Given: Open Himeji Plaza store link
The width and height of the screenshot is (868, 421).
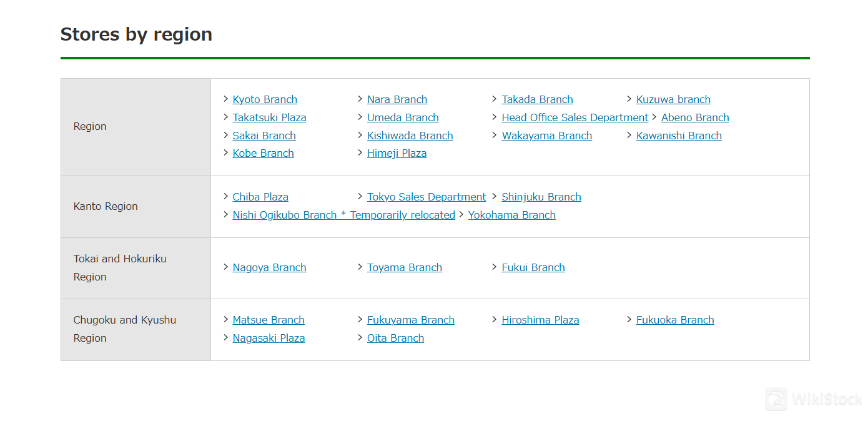Looking at the screenshot, I should point(397,153).
